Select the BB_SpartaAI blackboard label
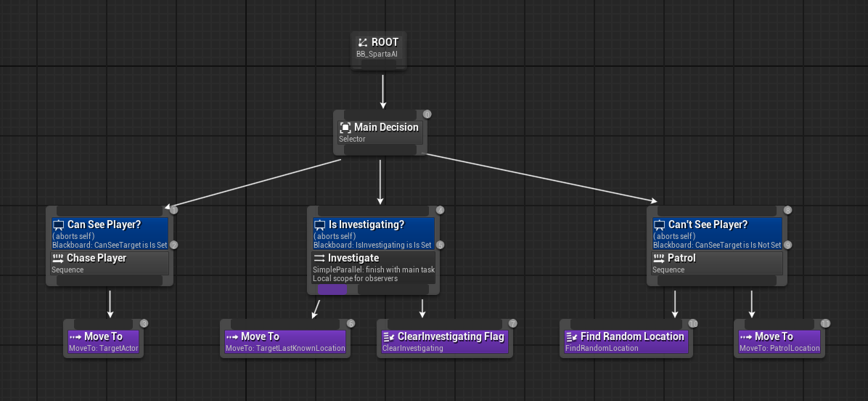The width and height of the screenshot is (868, 401). [377, 54]
